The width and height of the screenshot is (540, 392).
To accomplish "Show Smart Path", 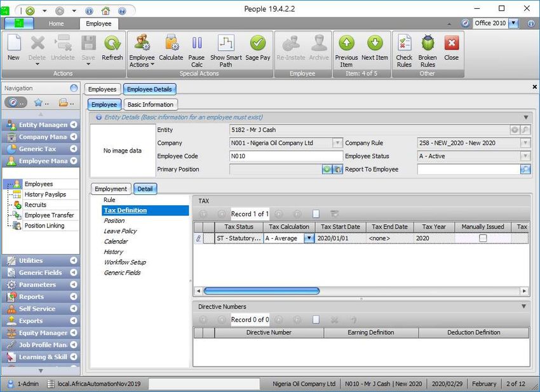I will pyautogui.click(x=226, y=51).
